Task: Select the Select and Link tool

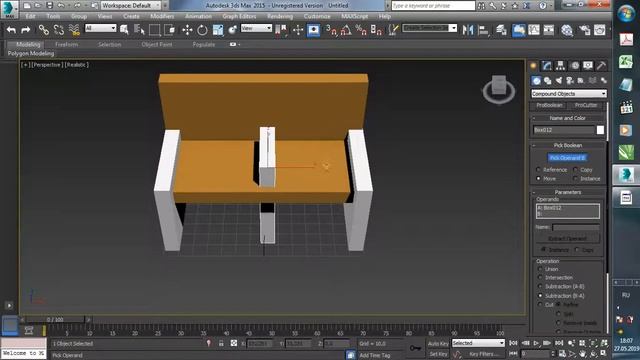Action: point(43,30)
